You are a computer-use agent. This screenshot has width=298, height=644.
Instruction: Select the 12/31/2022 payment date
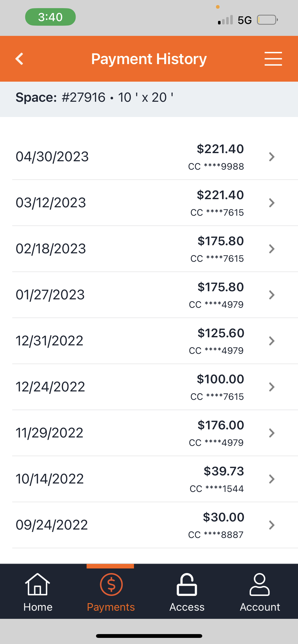click(49, 341)
